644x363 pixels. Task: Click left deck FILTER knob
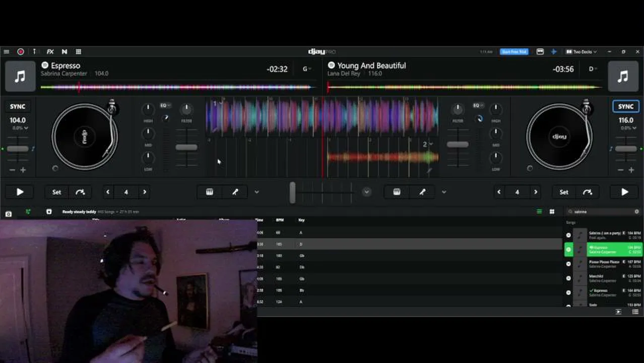(186, 109)
